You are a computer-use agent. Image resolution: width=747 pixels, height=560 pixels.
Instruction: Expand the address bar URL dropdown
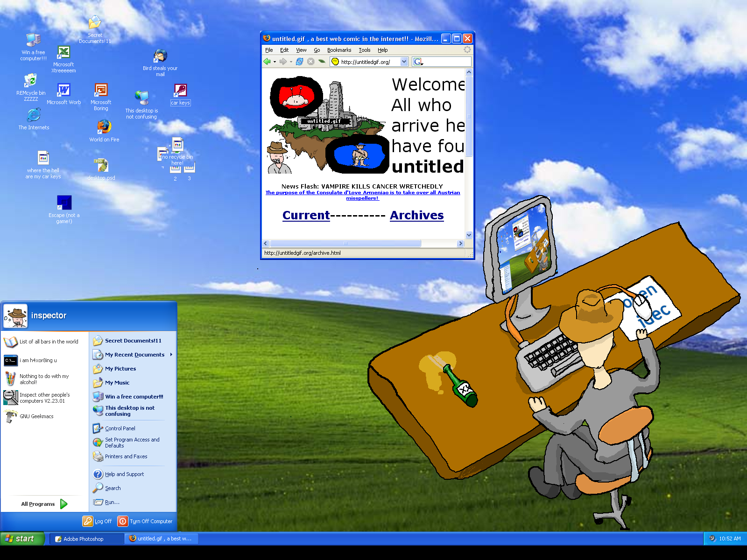404,62
